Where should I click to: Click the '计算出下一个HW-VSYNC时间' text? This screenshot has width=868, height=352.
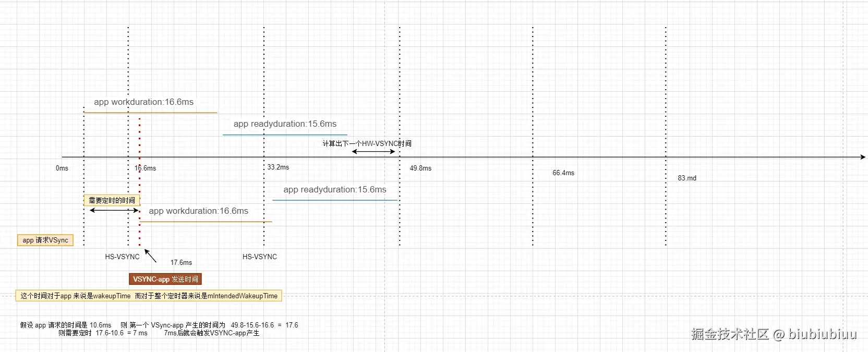coord(367,143)
